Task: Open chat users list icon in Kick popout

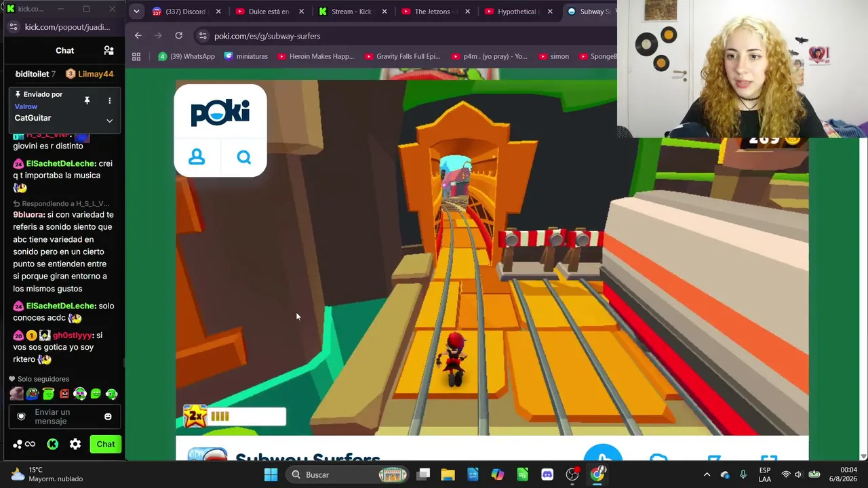Action: pos(108,50)
